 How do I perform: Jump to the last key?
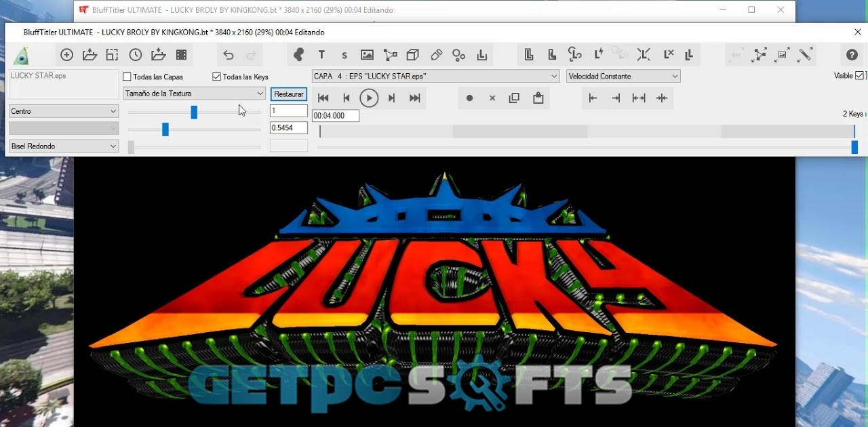(x=415, y=98)
